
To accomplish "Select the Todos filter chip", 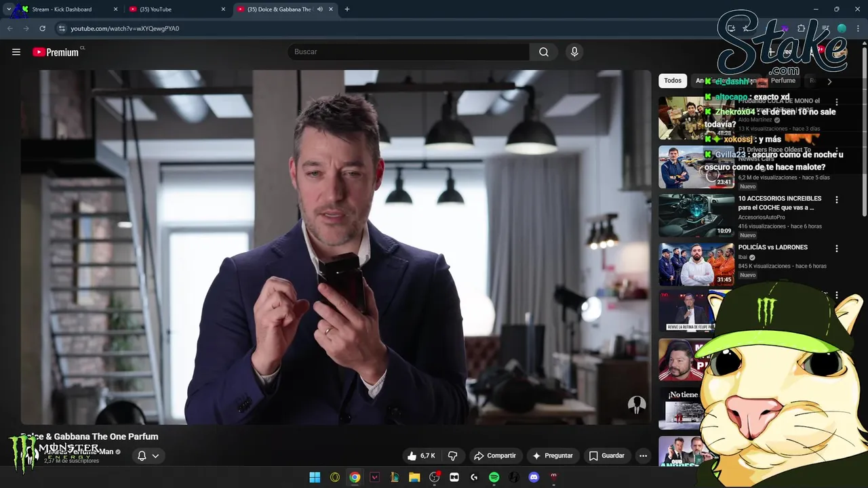I will pos(673,81).
